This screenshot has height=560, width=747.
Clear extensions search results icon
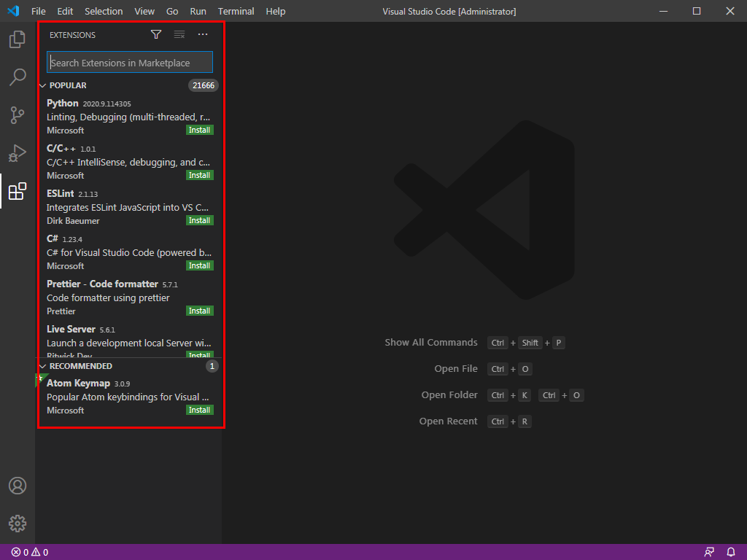(179, 34)
